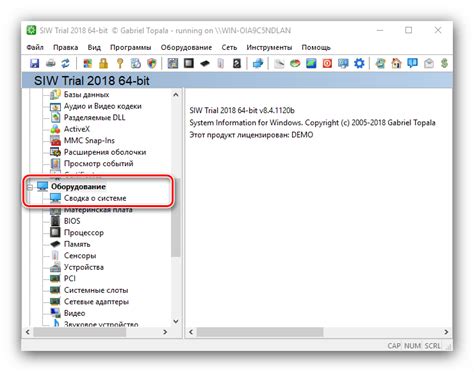Select MMC Snap-Ins tree item
Screen dimensions: 474x372
pos(89,141)
